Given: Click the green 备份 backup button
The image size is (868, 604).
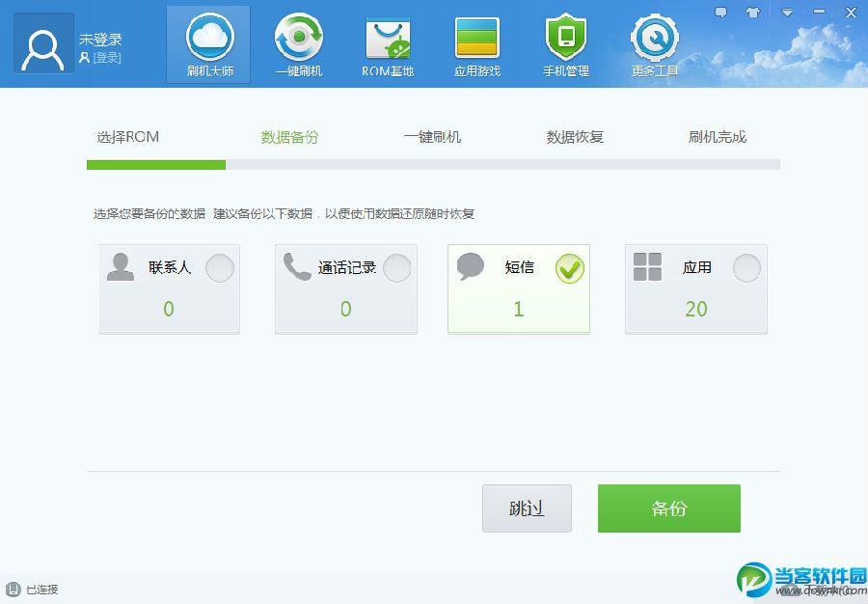Looking at the screenshot, I should tap(669, 508).
